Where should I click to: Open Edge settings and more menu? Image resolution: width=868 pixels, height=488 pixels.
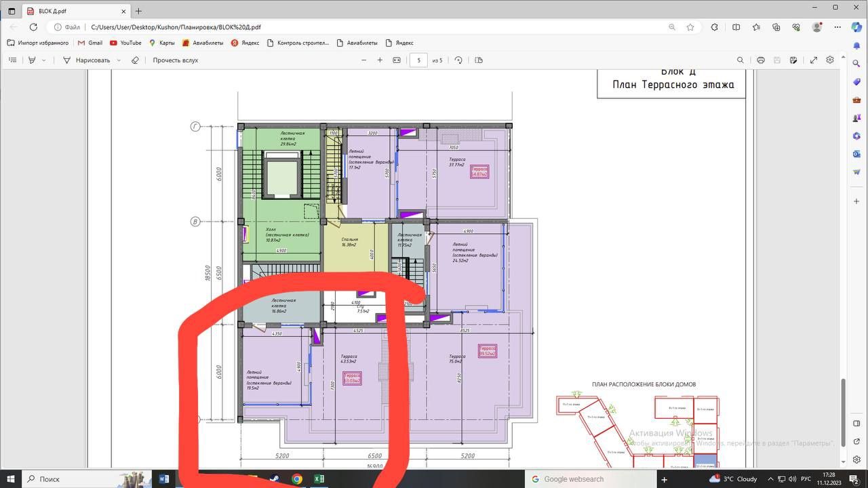(x=837, y=27)
